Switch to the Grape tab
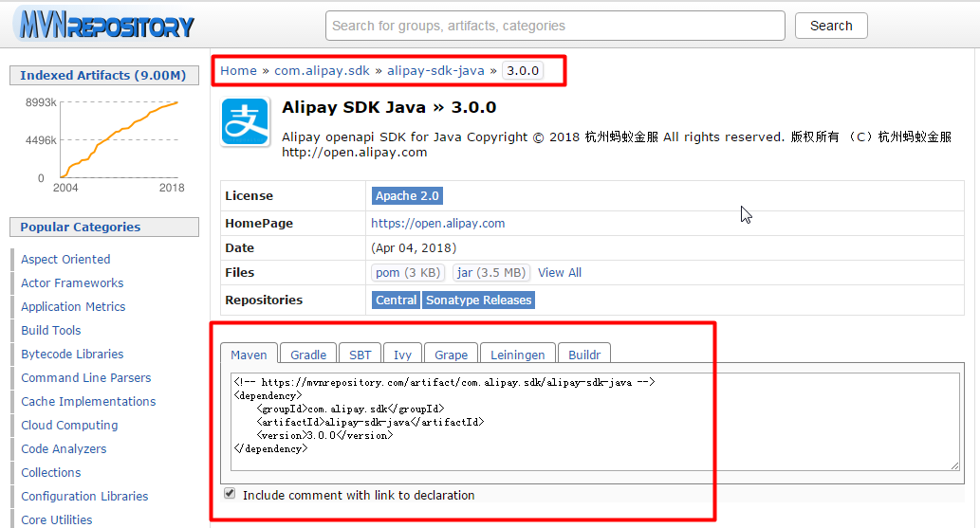Screen dimensions: 980x528 [452, 354]
